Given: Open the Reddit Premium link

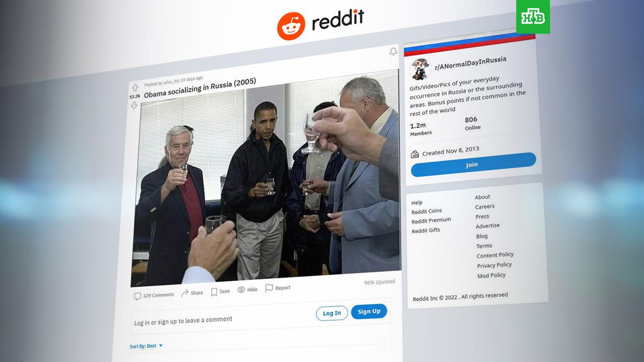Looking at the screenshot, I should coord(431,221).
